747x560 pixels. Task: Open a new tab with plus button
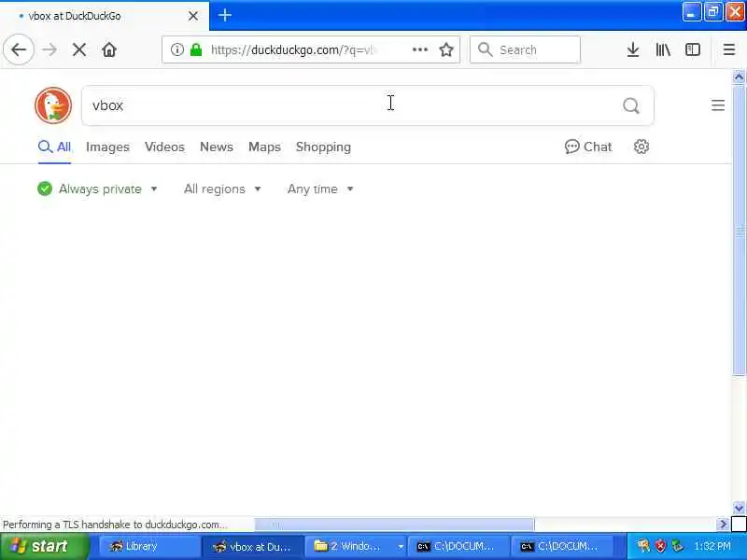pyautogui.click(x=225, y=15)
